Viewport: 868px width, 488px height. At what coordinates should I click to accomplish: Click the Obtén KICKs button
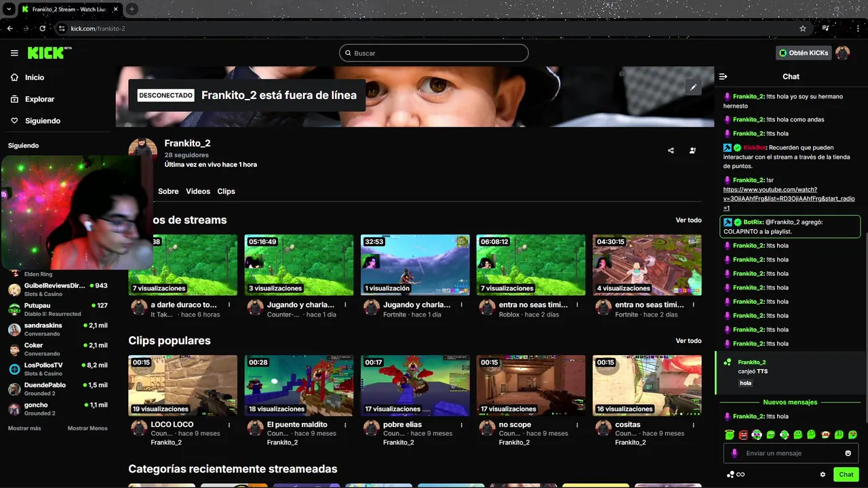click(x=804, y=53)
